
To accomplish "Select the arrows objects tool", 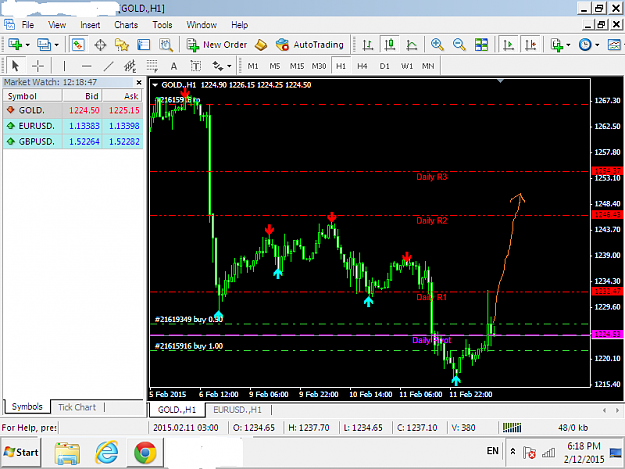I will 218,66.
